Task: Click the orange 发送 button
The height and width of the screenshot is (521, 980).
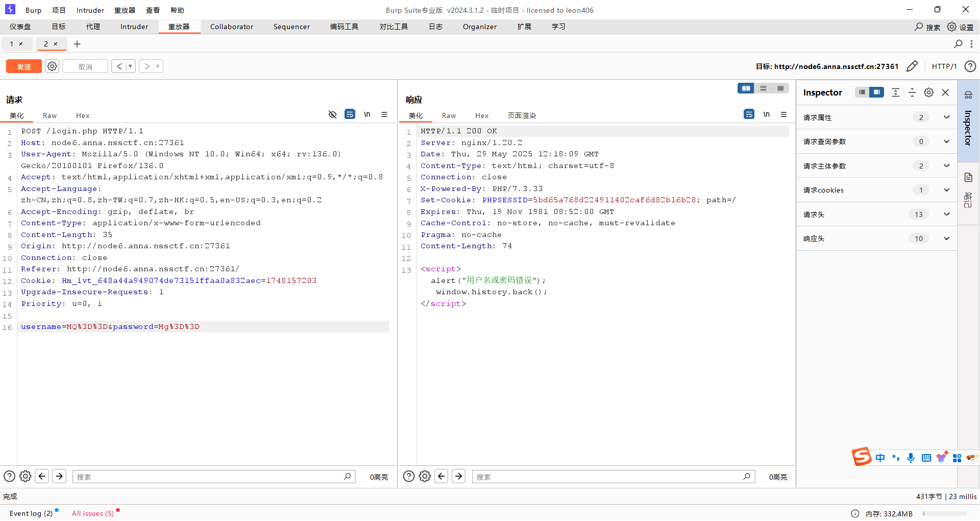Action: point(24,66)
